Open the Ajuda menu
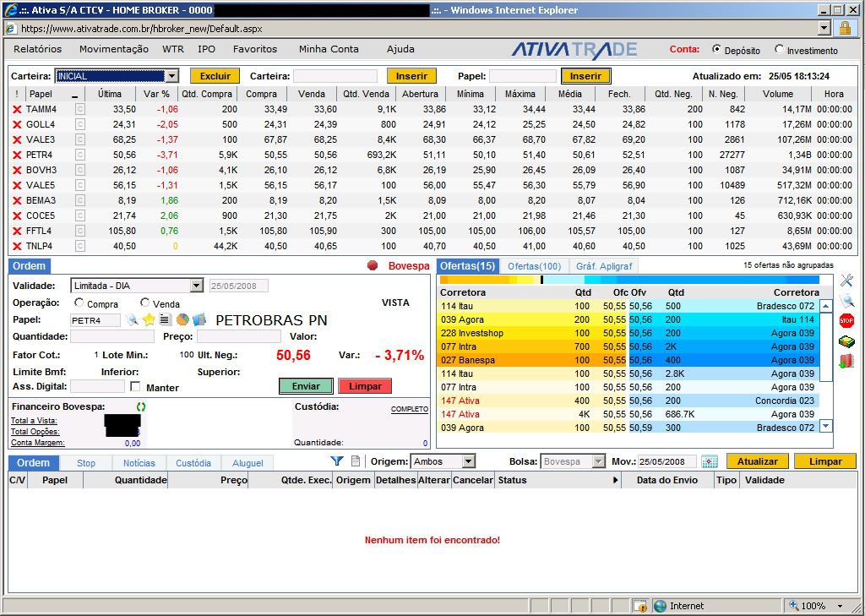Viewport: 865px width, 616px height. (400, 49)
